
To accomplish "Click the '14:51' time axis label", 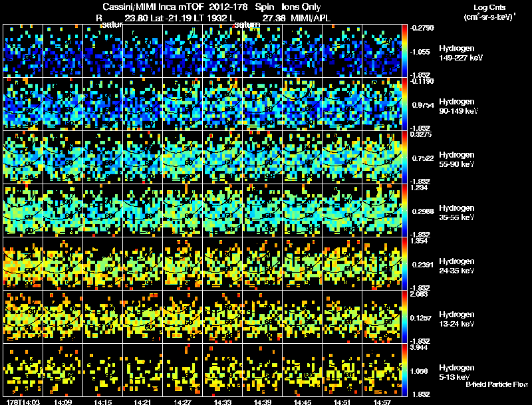I will (x=342, y=402).
